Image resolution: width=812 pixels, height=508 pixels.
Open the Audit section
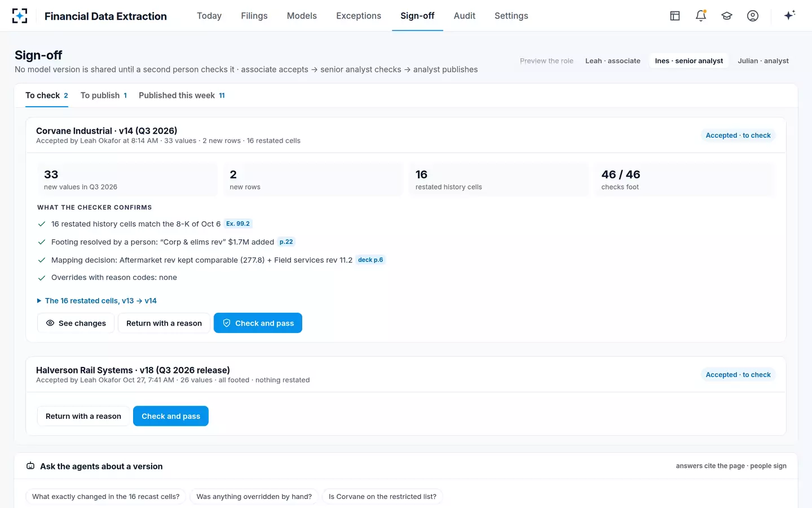coord(465,16)
